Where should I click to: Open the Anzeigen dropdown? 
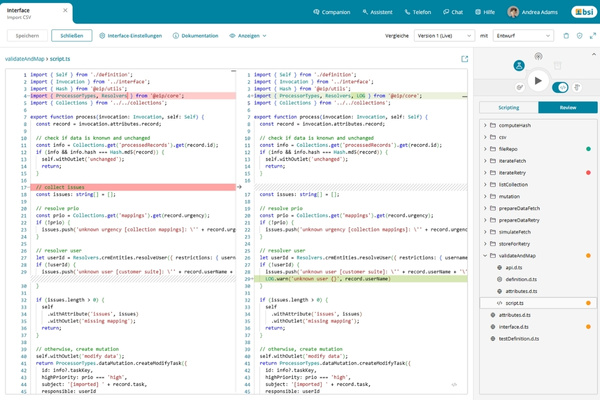pyautogui.click(x=248, y=36)
